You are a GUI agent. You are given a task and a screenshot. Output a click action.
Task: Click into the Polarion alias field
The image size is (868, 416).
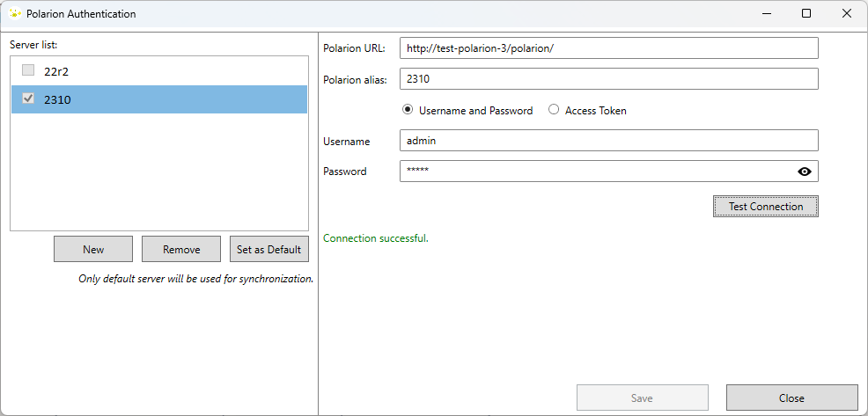pos(608,79)
